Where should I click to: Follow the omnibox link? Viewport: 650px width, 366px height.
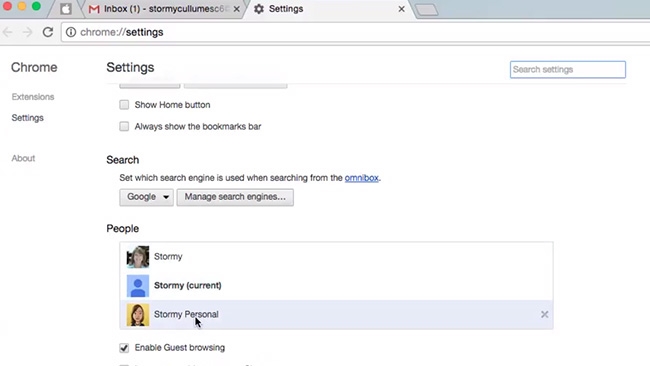361,178
